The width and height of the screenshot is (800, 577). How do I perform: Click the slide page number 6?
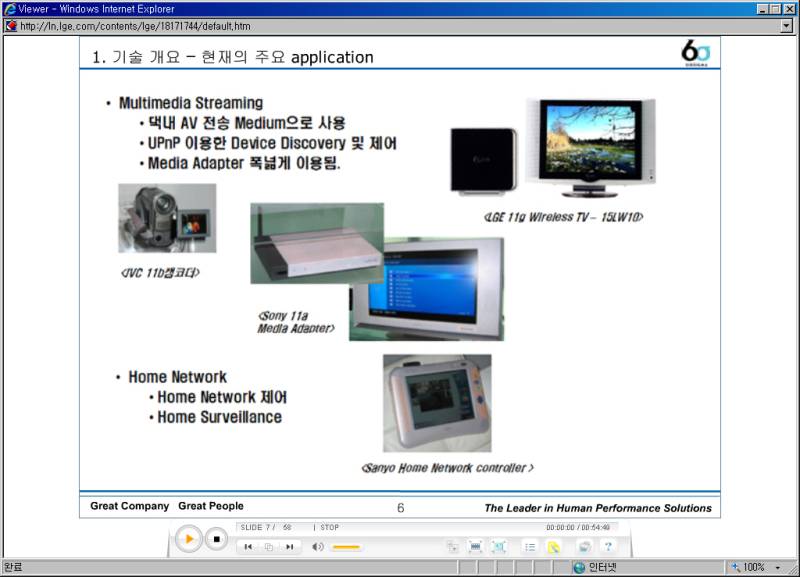tap(401, 508)
